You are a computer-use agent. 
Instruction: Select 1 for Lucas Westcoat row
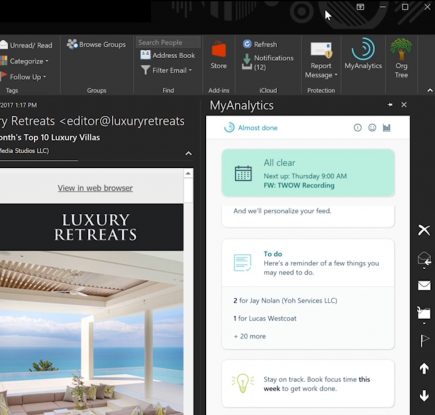coord(265,318)
